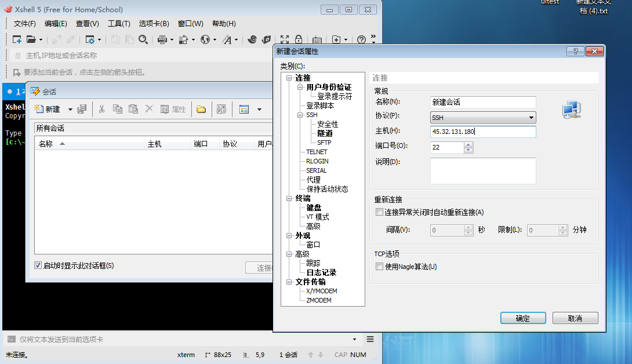Click the 名称 column header in session list

click(89, 144)
